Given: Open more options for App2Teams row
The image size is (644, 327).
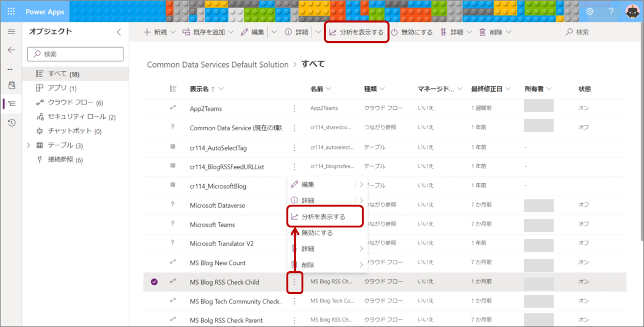Looking at the screenshot, I should (x=294, y=108).
